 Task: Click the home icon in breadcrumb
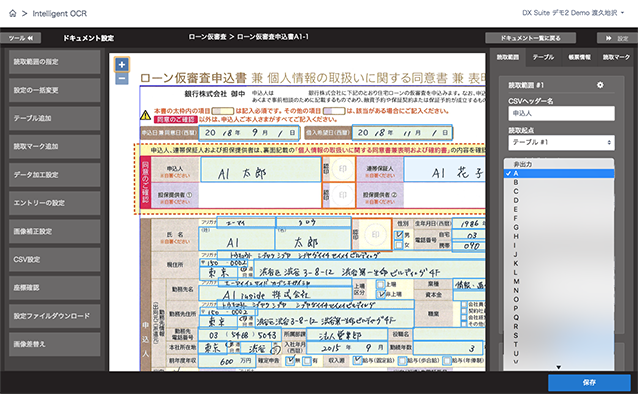(13, 13)
